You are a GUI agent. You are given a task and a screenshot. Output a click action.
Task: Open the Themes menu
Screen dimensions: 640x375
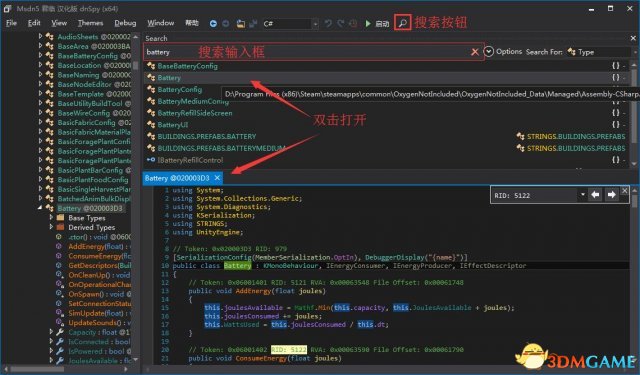[90, 23]
